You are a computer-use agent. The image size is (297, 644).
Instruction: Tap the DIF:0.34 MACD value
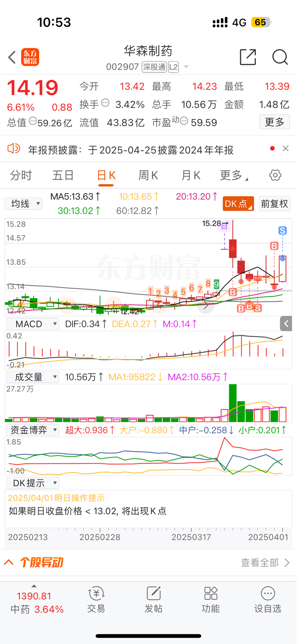pyautogui.click(x=86, y=324)
